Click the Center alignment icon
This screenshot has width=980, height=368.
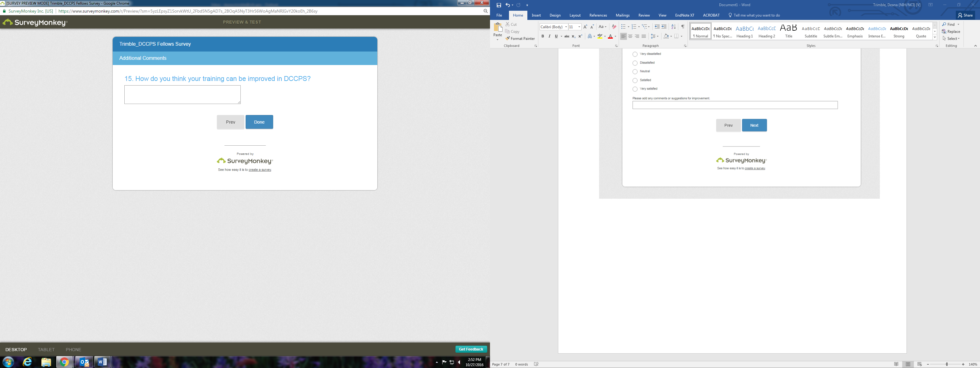pyautogui.click(x=630, y=36)
